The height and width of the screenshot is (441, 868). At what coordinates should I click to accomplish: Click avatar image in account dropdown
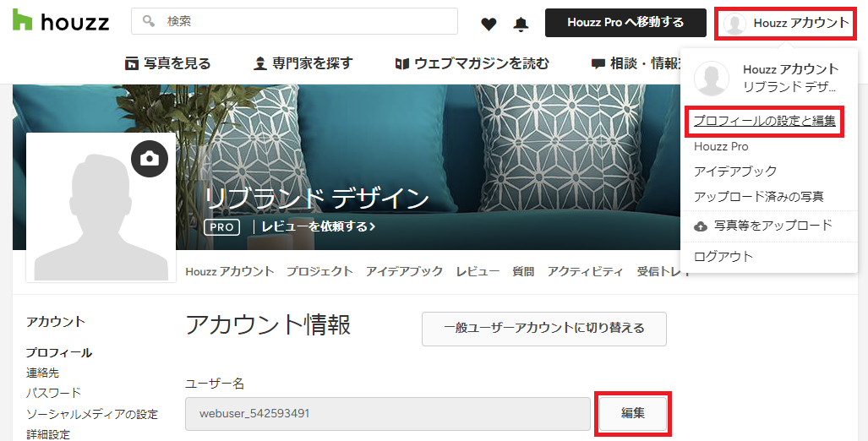[x=712, y=78]
